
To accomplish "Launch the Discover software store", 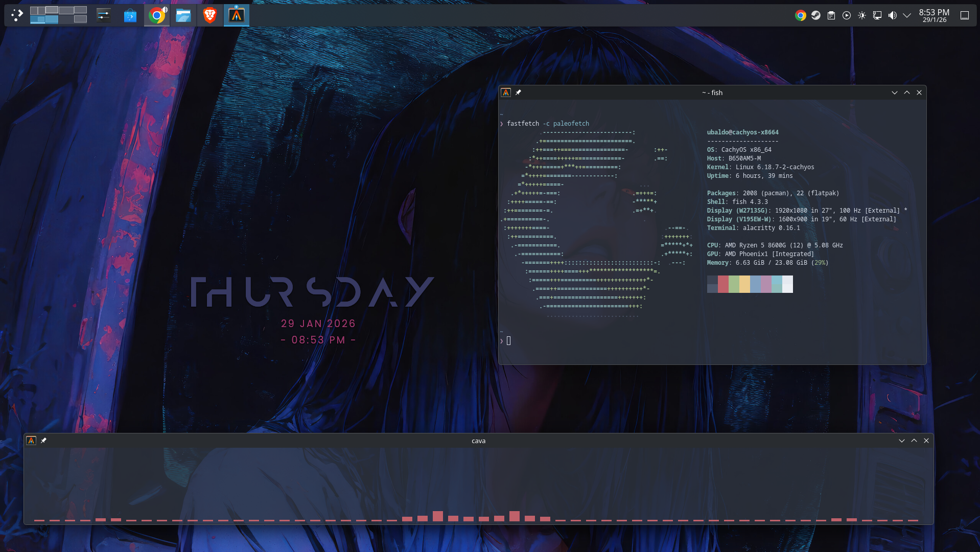I will click(130, 15).
